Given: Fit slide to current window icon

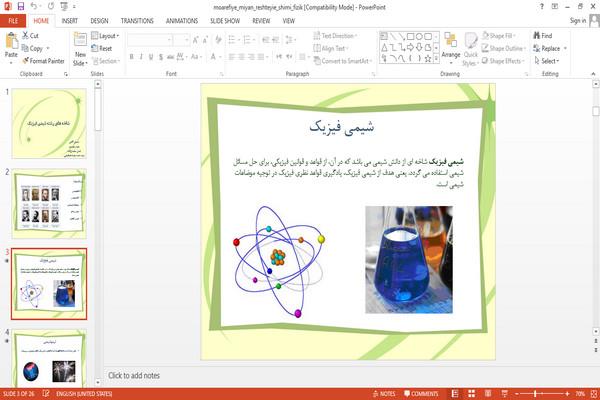Looking at the screenshot, I should click(x=594, y=393).
